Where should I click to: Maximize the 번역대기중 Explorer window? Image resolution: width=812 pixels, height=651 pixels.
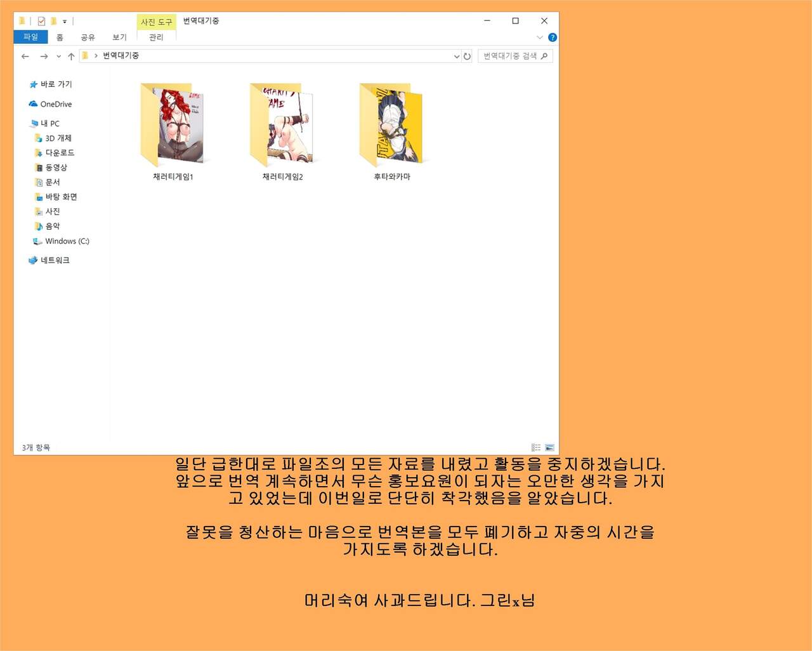516,21
